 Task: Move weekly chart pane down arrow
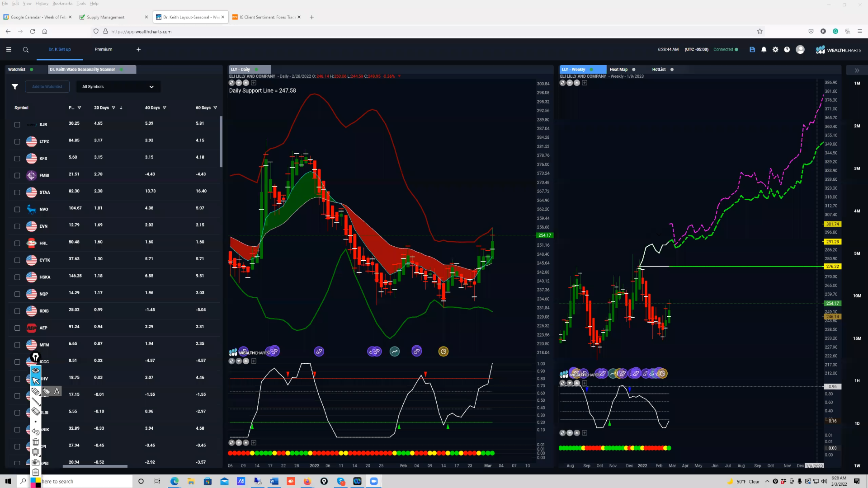[570, 83]
